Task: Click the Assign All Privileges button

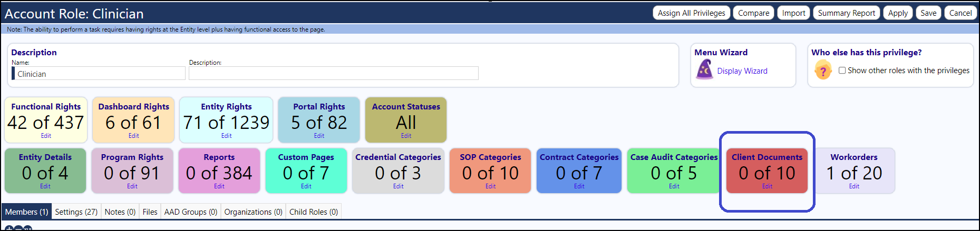Action: (x=691, y=13)
